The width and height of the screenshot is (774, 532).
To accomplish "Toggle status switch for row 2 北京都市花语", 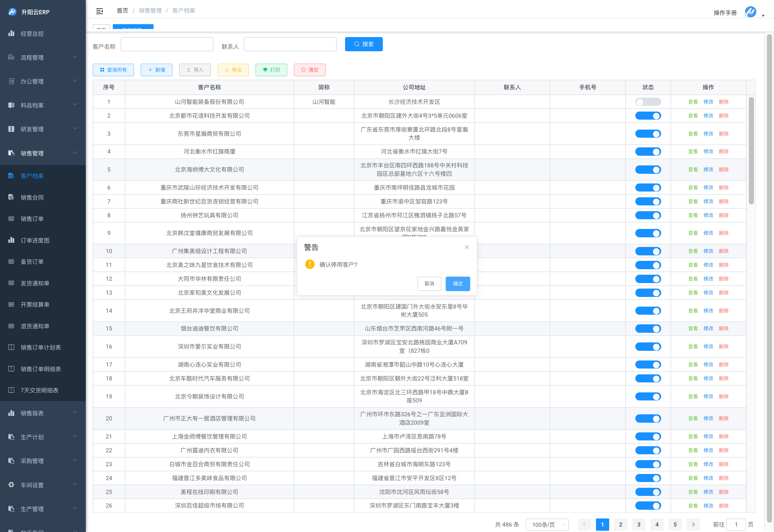I will click(x=648, y=116).
